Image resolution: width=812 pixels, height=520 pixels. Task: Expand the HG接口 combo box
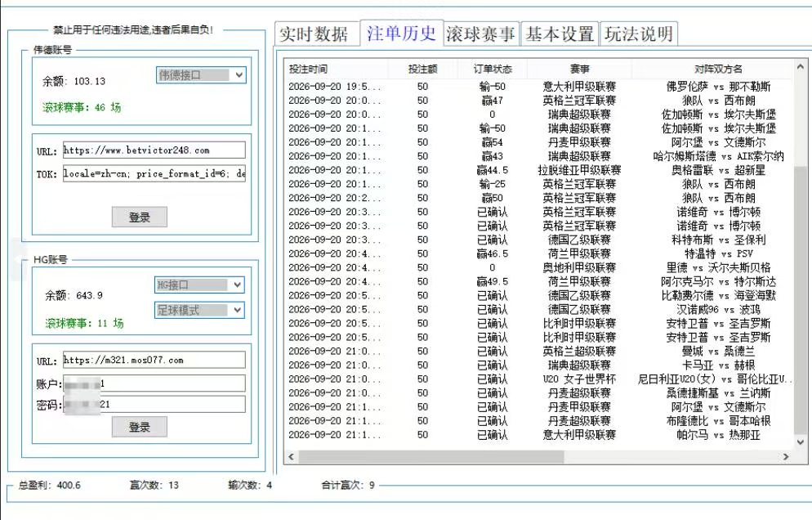coord(199,285)
